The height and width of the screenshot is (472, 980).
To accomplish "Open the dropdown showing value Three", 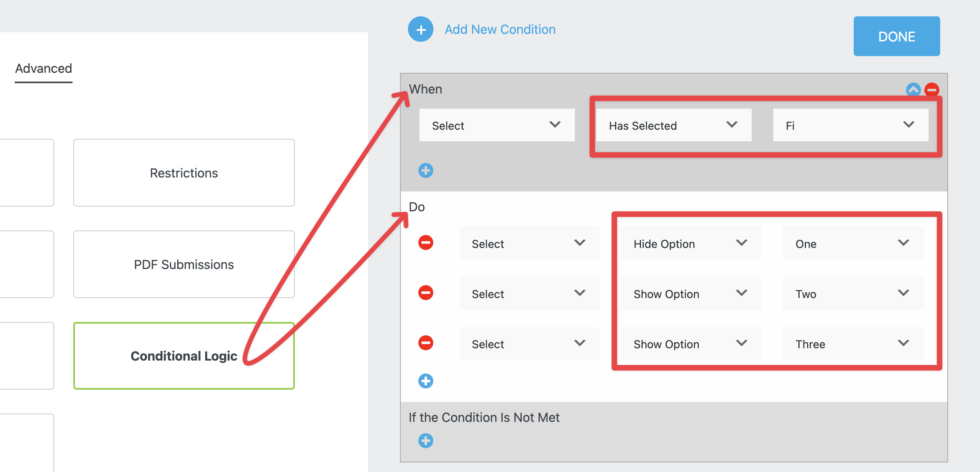I will click(x=853, y=344).
